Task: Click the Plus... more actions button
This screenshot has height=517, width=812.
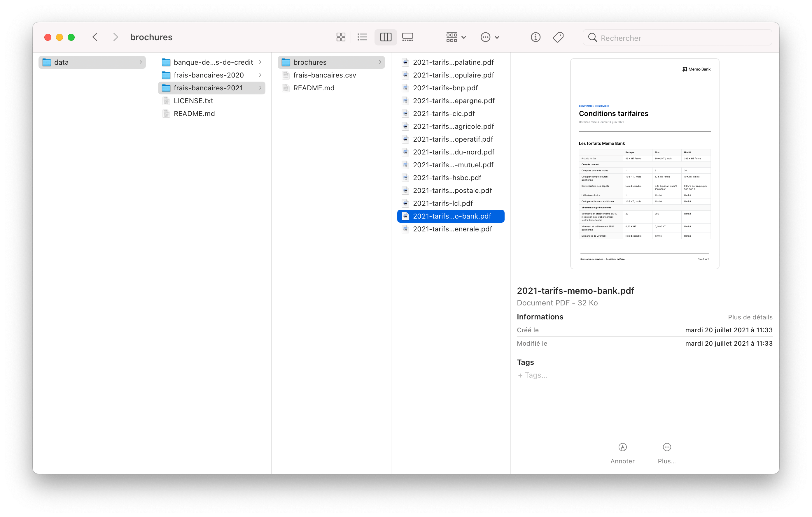Action: click(x=667, y=453)
